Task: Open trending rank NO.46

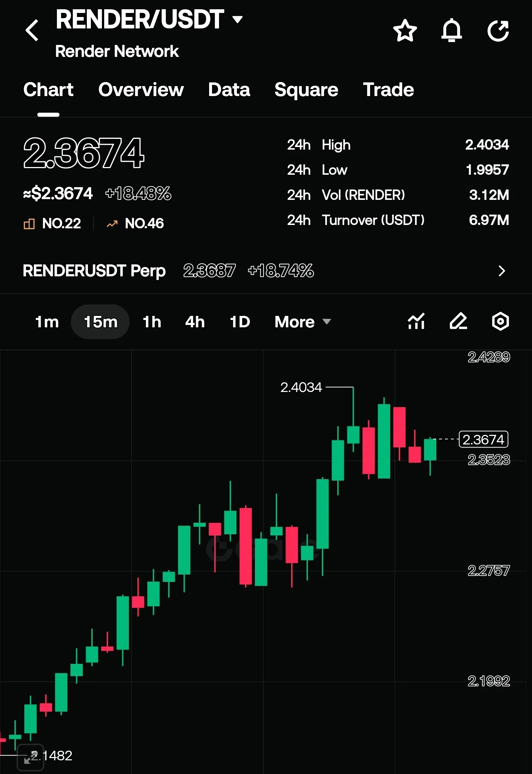Action: click(135, 224)
